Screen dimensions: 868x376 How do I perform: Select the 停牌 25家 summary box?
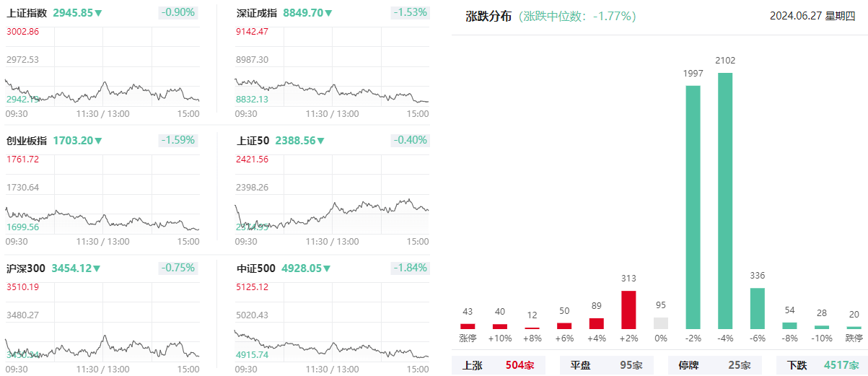(x=714, y=365)
